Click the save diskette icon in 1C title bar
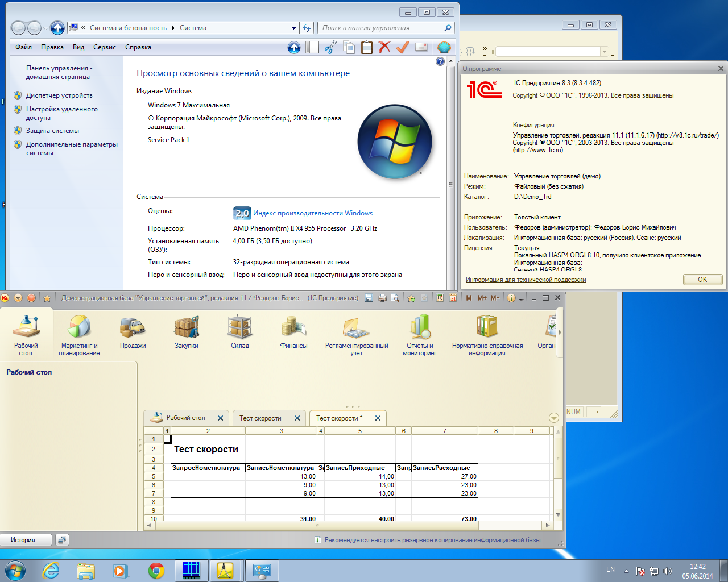This screenshot has width=728, height=582. point(369,298)
